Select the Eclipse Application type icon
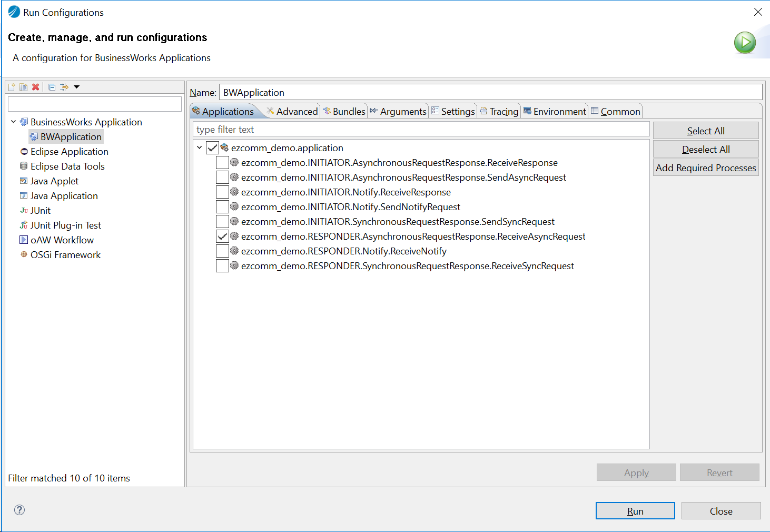 click(x=24, y=152)
